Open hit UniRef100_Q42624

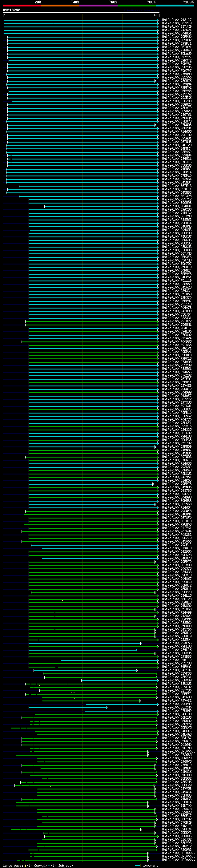[177, 30]
